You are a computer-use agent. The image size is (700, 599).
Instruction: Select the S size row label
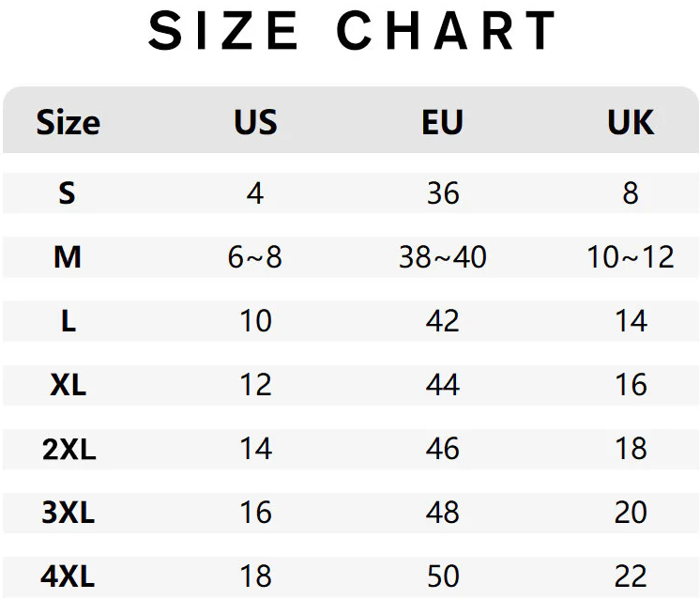tap(68, 193)
